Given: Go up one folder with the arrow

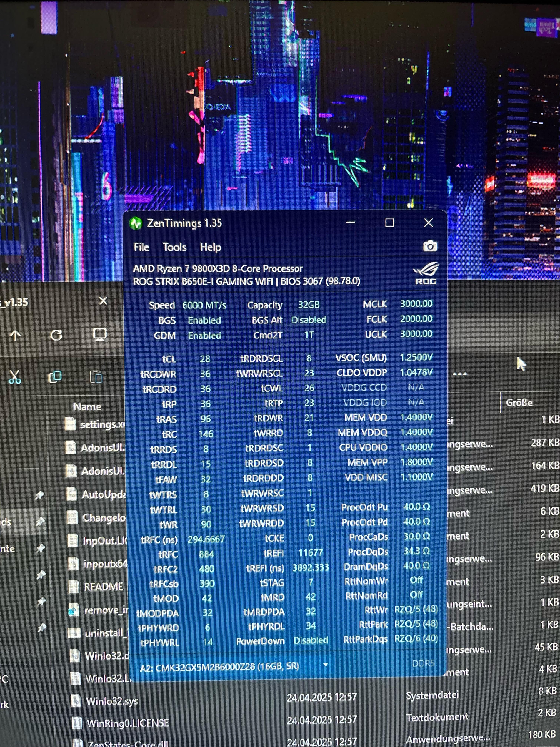Looking at the screenshot, I should point(15,335).
